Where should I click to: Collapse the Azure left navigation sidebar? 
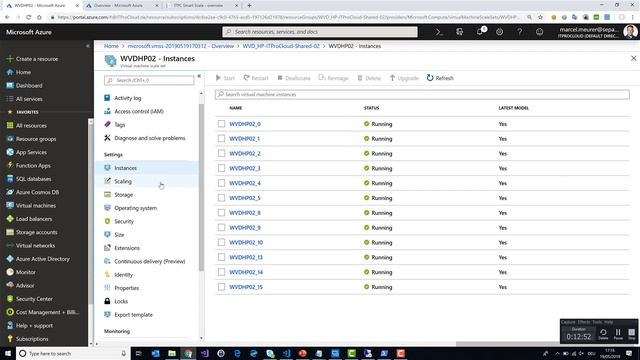(87, 46)
